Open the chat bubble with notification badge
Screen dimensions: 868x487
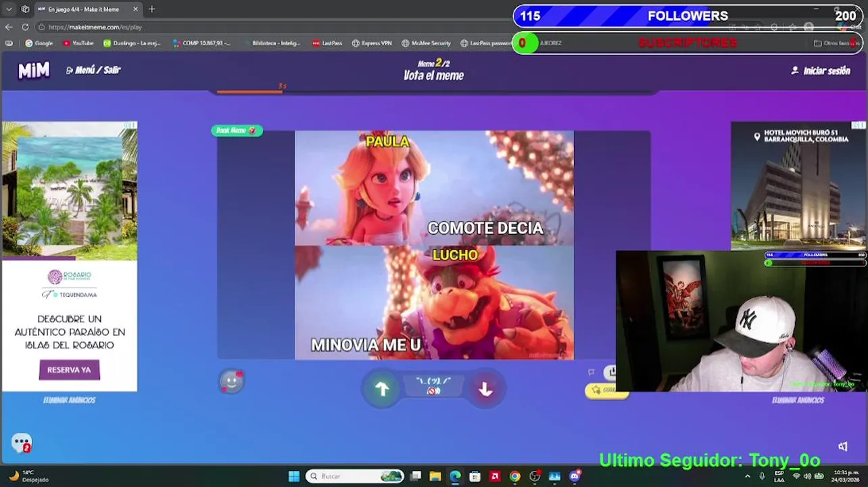pos(22,443)
